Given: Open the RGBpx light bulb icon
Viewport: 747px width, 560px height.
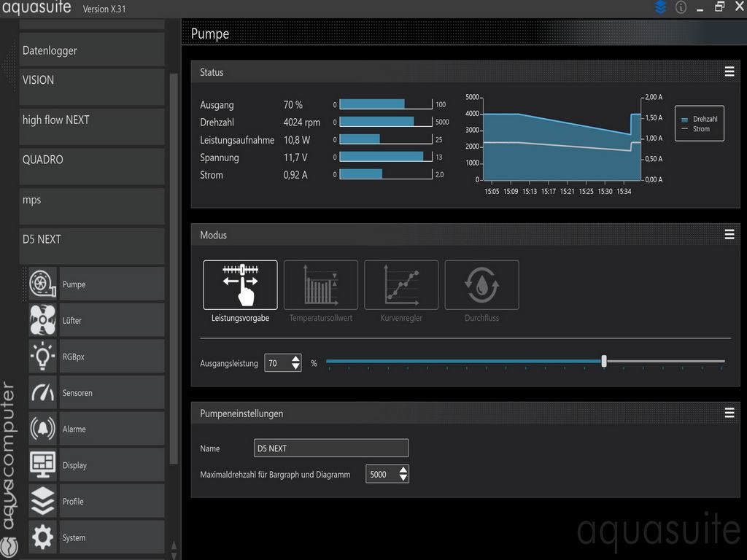Looking at the screenshot, I should pyautogui.click(x=42, y=356).
